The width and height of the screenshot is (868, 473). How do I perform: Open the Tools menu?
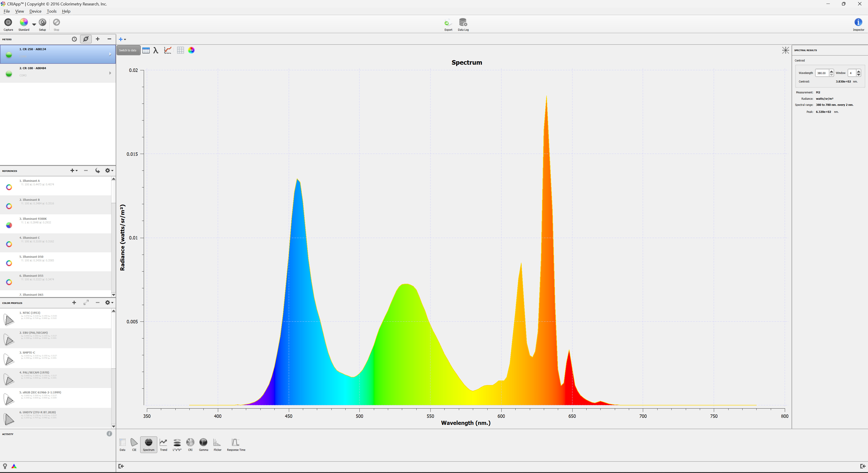point(52,11)
